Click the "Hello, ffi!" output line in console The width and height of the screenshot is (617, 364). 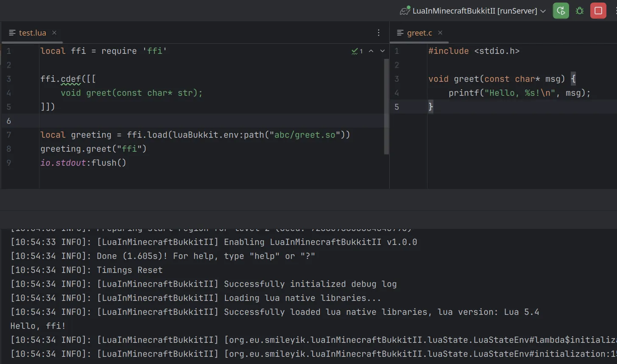[38, 326]
